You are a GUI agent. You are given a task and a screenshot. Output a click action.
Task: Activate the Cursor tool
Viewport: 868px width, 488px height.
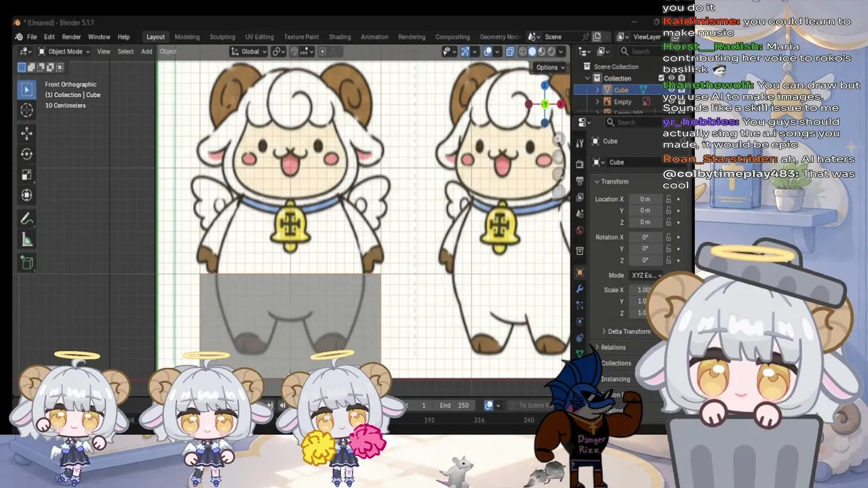[x=27, y=110]
